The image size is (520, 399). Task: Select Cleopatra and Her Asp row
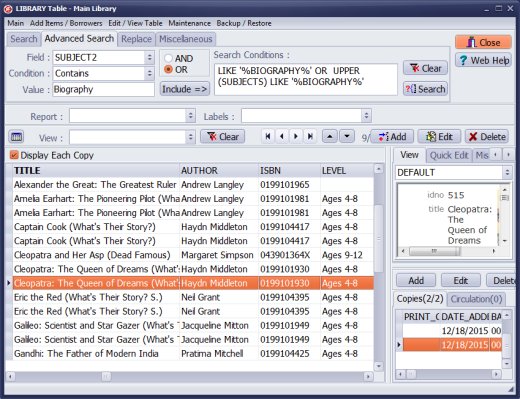point(193,255)
